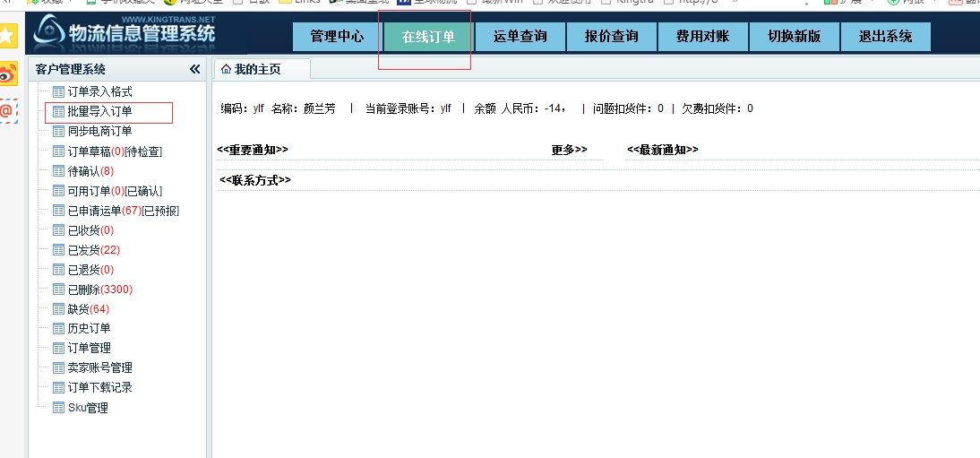Select 批量导入订单 in the tree
Screen dimensions: 980x458
click(x=99, y=112)
